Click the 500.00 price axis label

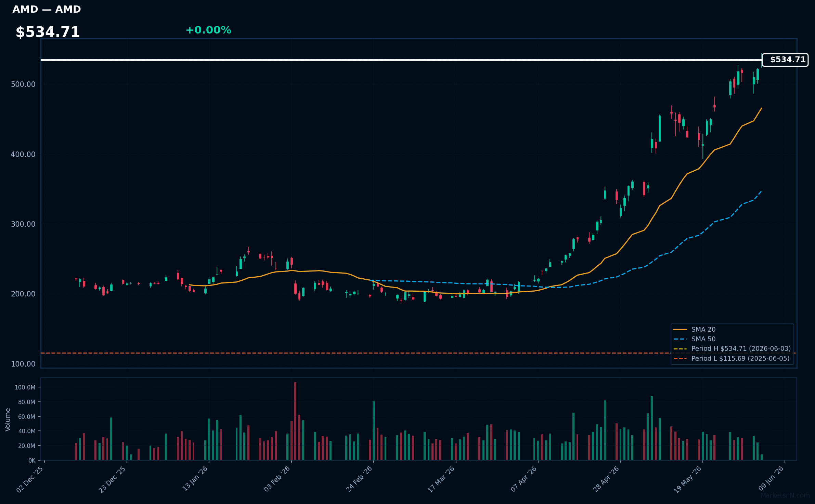click(23, 84)
